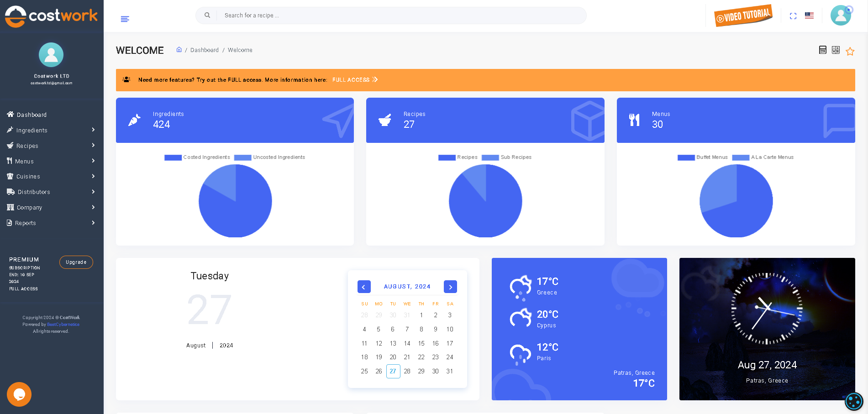Viewport: 868px width, 414px height.
Task: Toggle the Buffet Menus legend series
Action: click(x=703, y=157)
